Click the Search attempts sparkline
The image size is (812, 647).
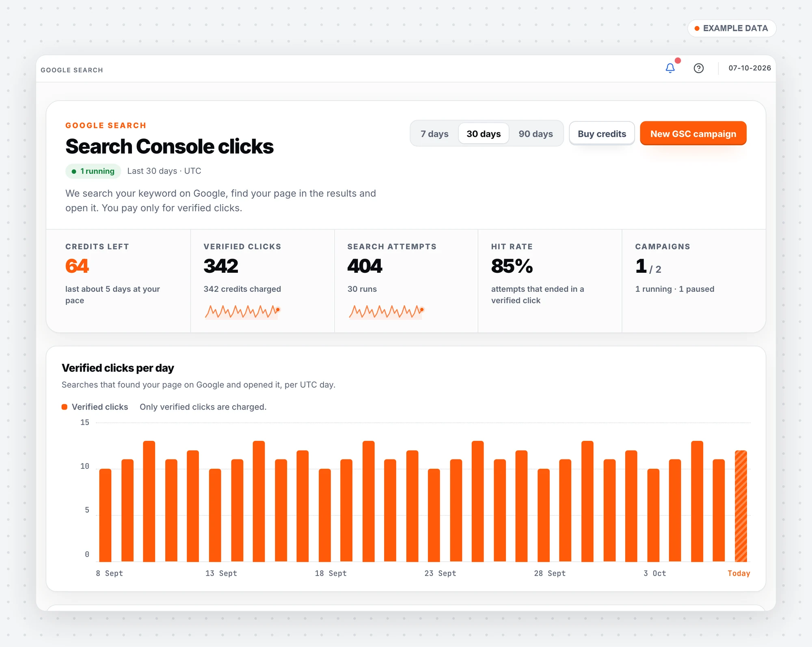coord(387,311)
